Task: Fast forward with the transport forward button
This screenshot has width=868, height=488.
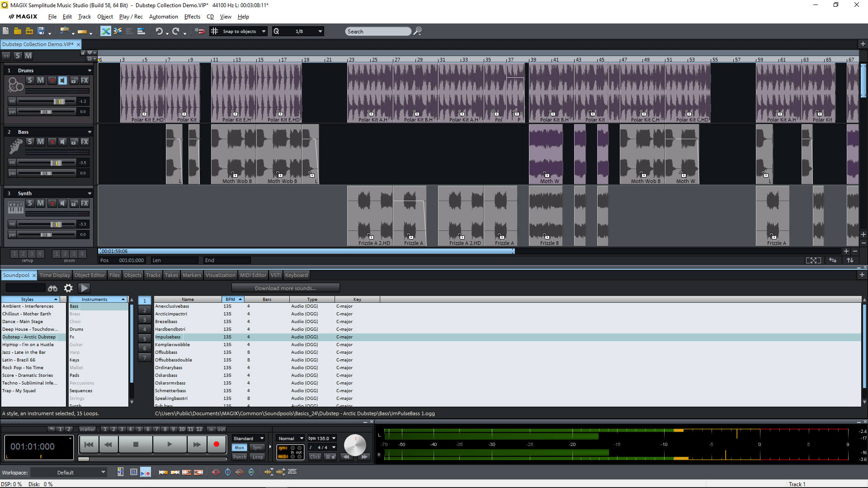Action: pyautogui.click(x=197, y=445)
